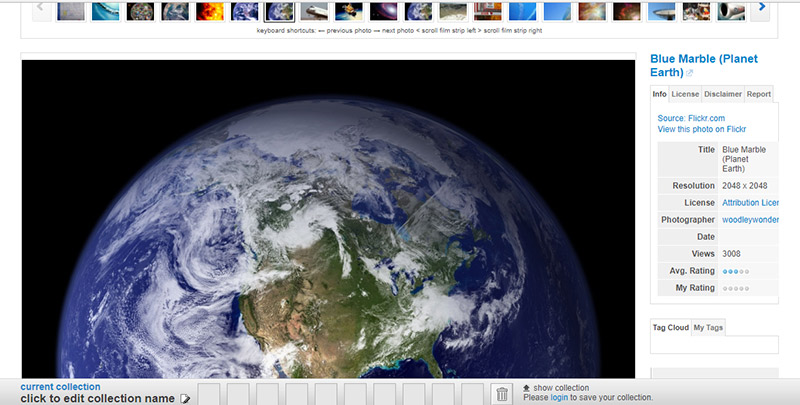Click the Photographer row label

[688, 220]
